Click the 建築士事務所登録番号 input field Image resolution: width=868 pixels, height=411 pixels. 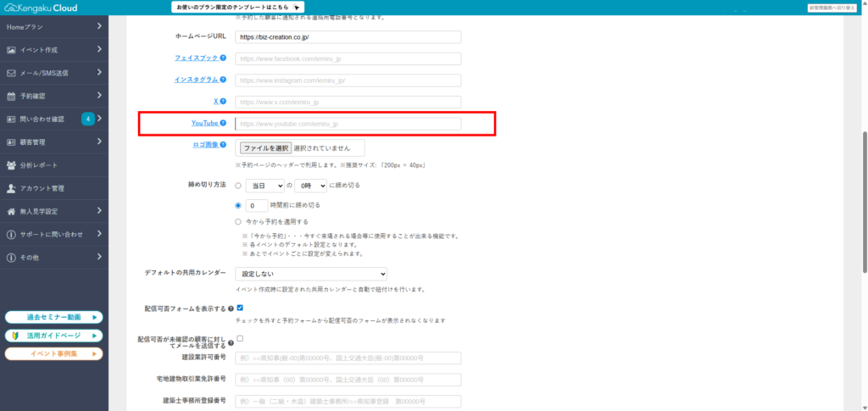point(348,401)
